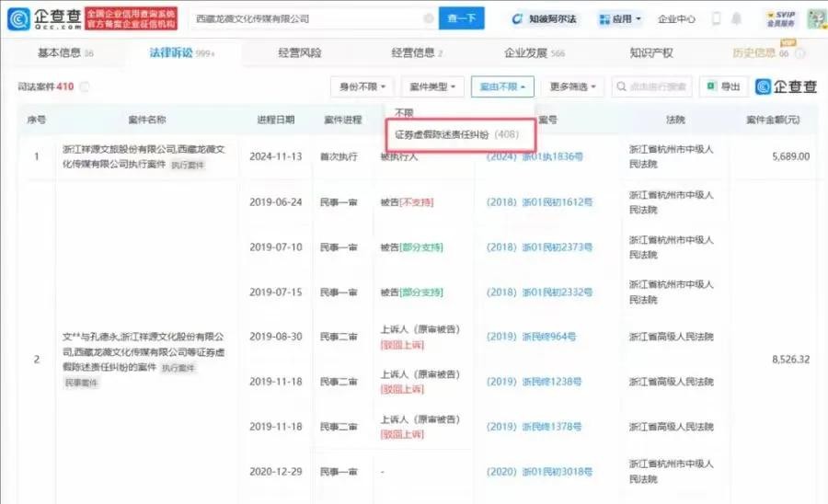The image size is (828, 504).
Task: Click the 点击进行搜索 search field
Action: (x=657, y=87)
